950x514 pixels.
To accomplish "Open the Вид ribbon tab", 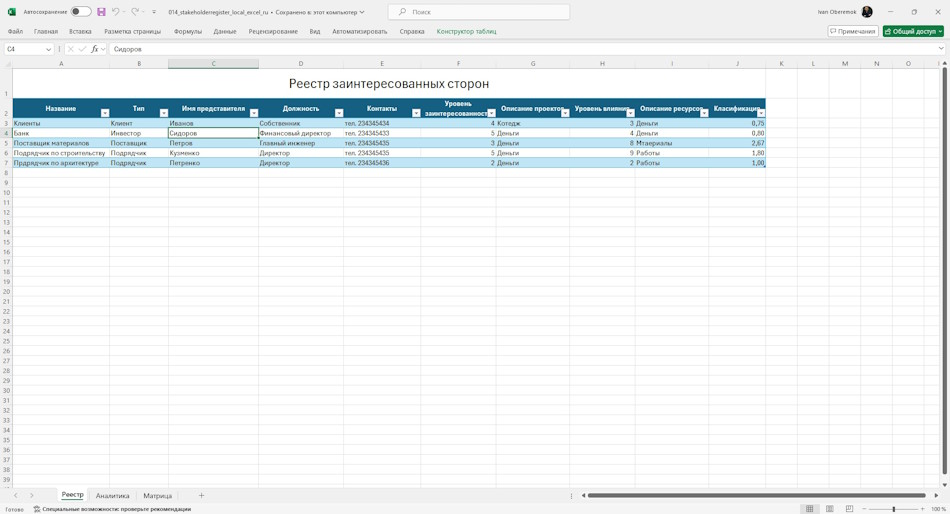I will 315,32.
